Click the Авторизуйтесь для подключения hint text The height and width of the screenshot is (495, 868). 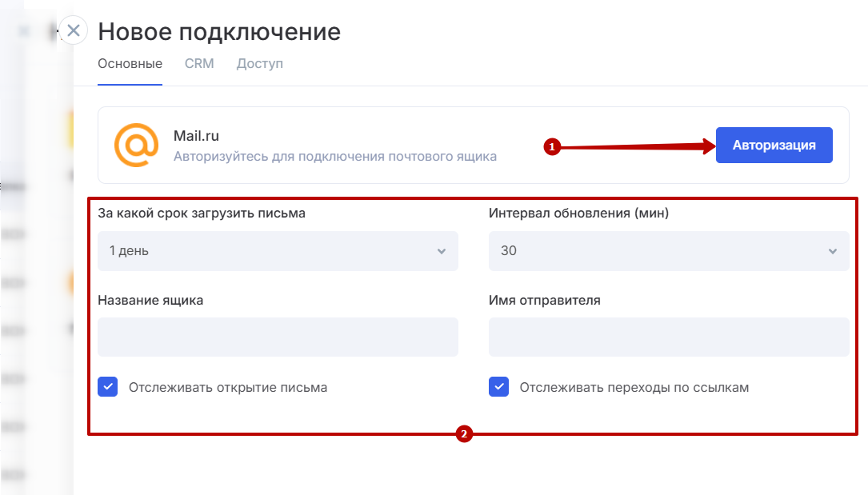point(334,157)
